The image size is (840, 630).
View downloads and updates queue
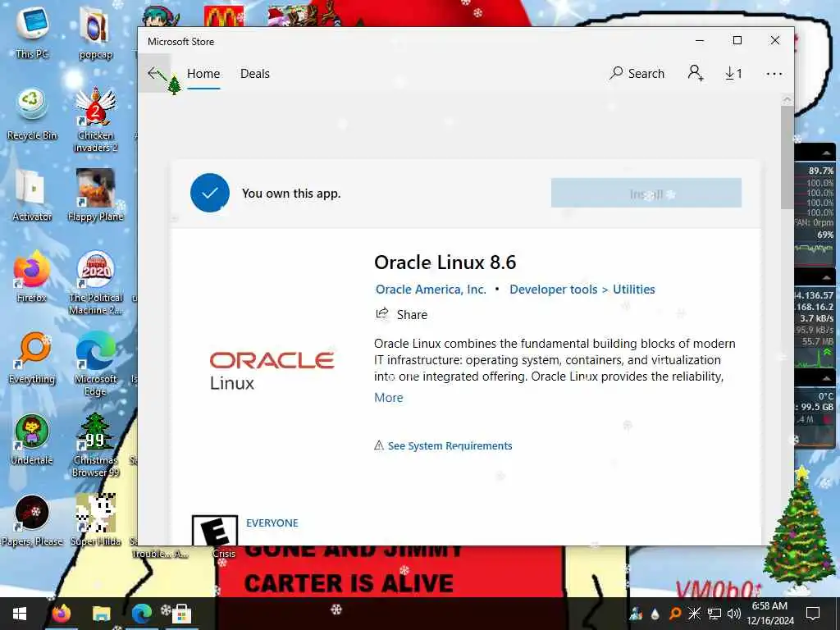pyautogui.click(x=733, y=73)
